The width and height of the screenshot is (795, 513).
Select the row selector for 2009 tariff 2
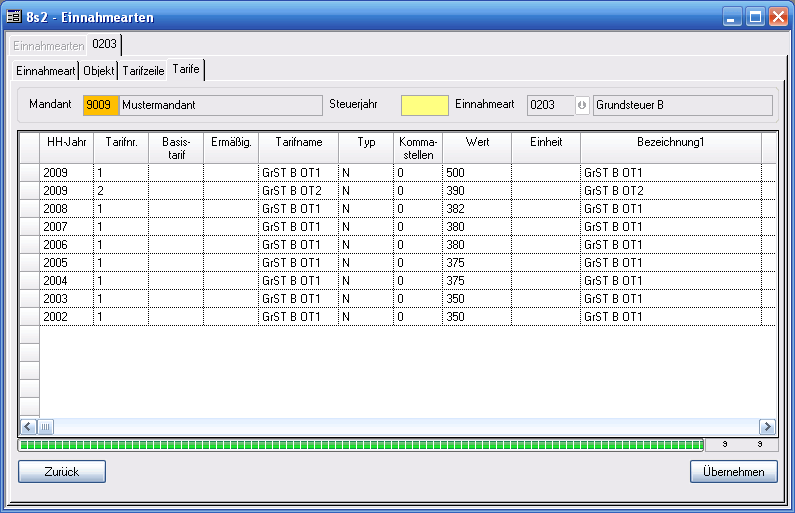coord(29,191)
